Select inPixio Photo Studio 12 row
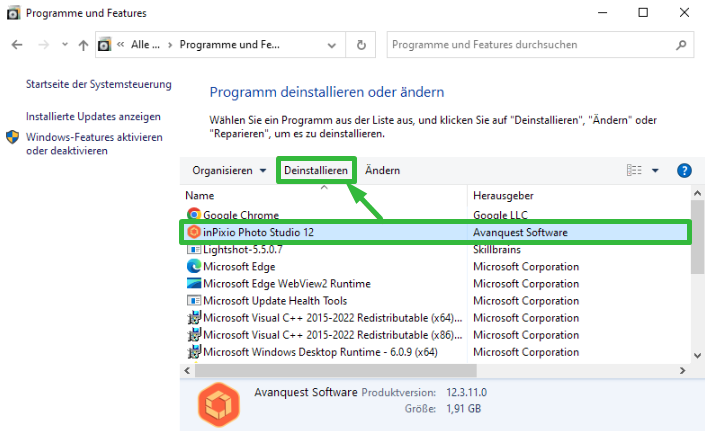This screenshot has width=705, height=431. point(435,232)
